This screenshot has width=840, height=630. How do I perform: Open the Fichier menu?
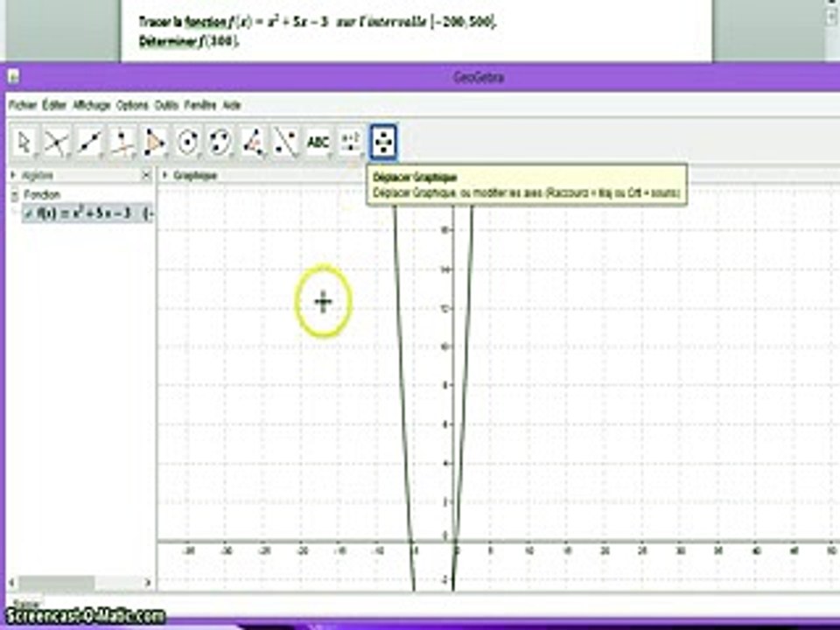23,105
